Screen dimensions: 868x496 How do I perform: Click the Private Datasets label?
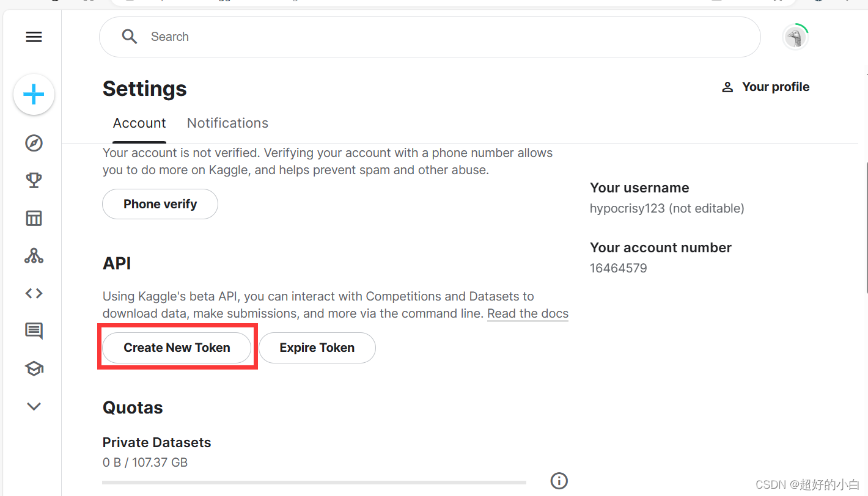pos(156,442)
